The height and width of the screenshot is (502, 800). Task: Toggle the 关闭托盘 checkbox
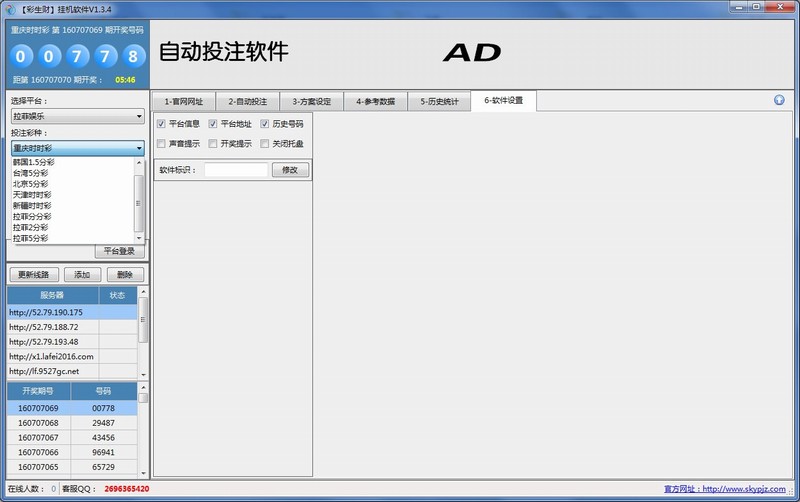click(x=265, y=144)
